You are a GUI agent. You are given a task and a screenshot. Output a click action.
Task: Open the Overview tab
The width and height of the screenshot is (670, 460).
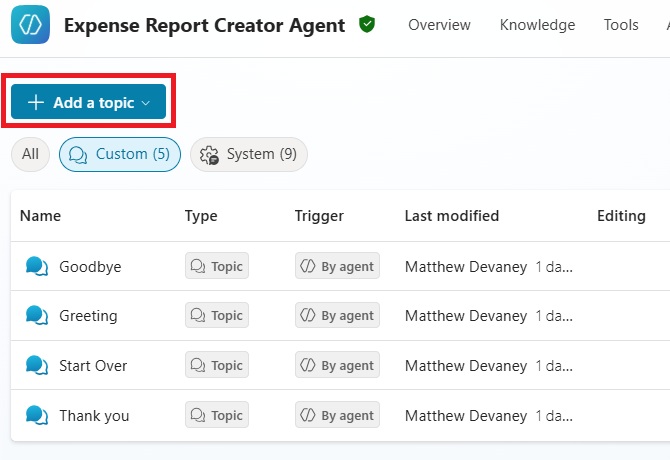pos(440,25)
